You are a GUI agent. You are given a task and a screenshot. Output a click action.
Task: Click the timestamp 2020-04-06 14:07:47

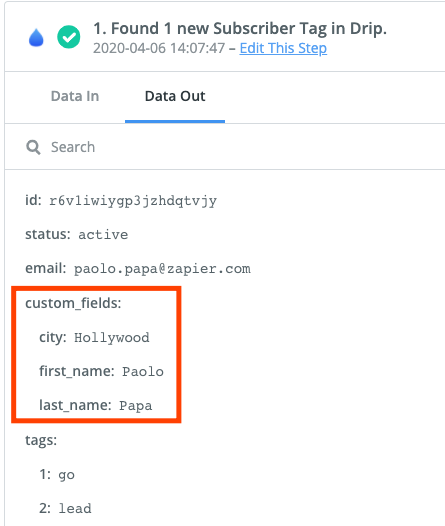pyautogui.click(x=159, y=48)
